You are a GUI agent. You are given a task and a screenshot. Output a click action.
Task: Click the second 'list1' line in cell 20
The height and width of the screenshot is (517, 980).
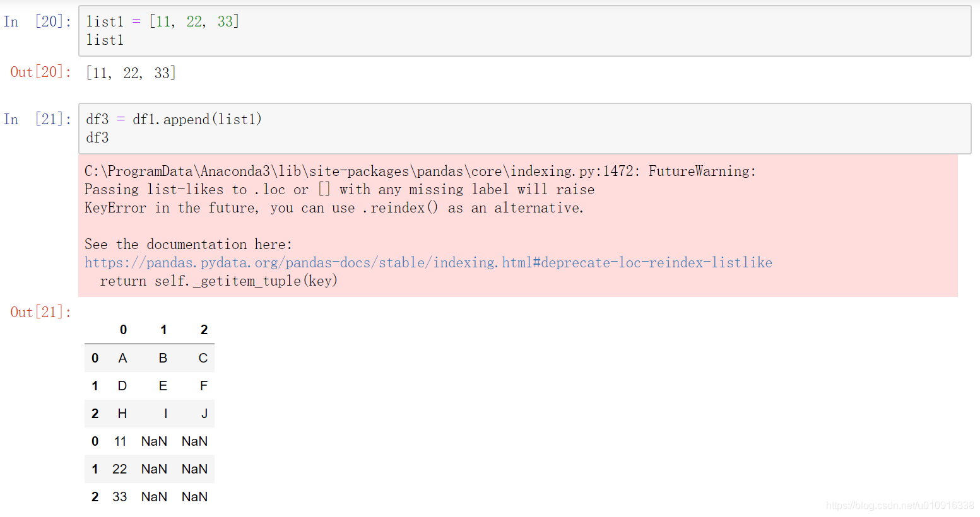[105, 40]
